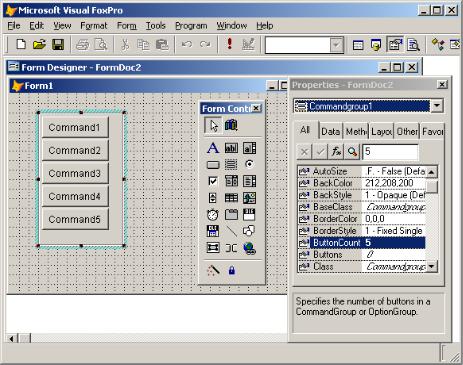Select the ActiveX Bound control tool
Screen dimensions: 463x365
point(213,231)
